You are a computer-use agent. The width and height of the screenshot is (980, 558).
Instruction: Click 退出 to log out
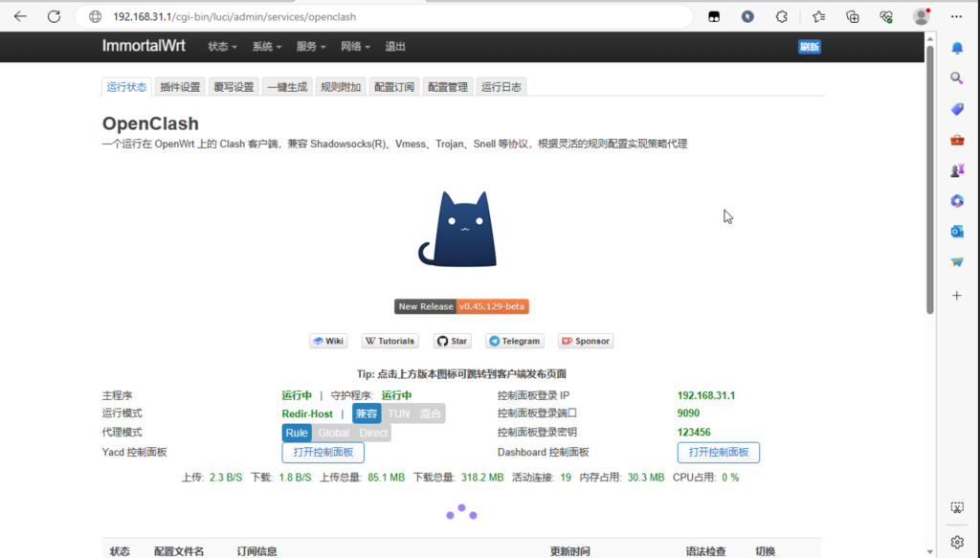(395, 46)
